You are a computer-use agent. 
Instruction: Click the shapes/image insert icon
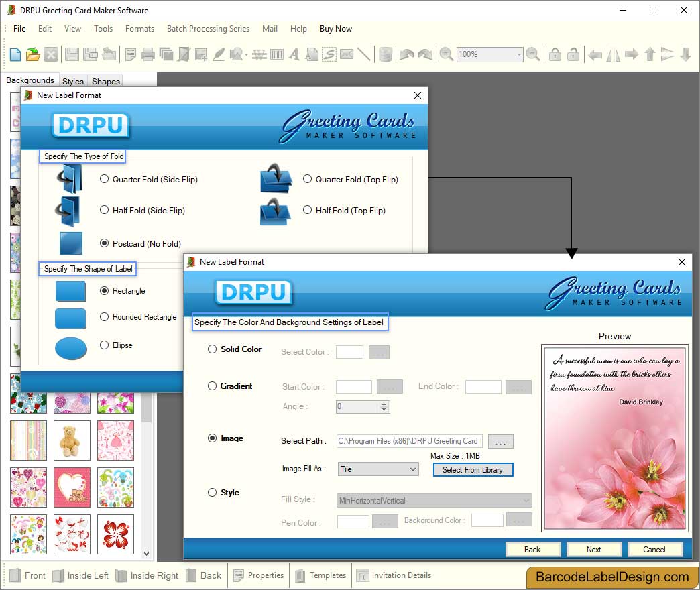236,54
